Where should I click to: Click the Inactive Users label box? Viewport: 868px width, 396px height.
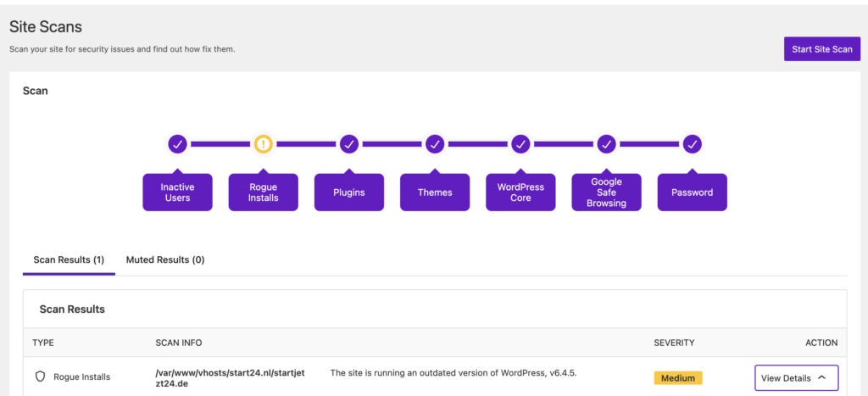point(177,192)
